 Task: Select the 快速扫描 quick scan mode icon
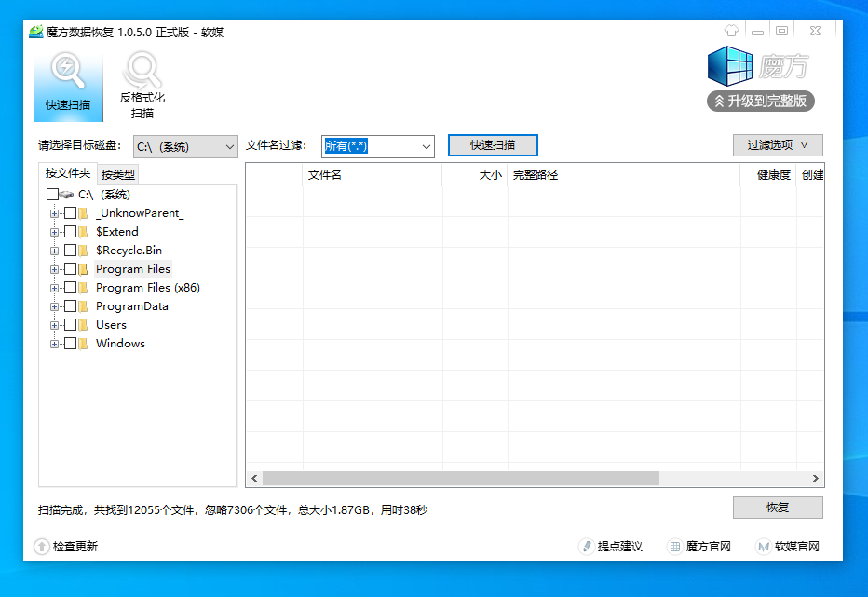[x=68, y=86]
